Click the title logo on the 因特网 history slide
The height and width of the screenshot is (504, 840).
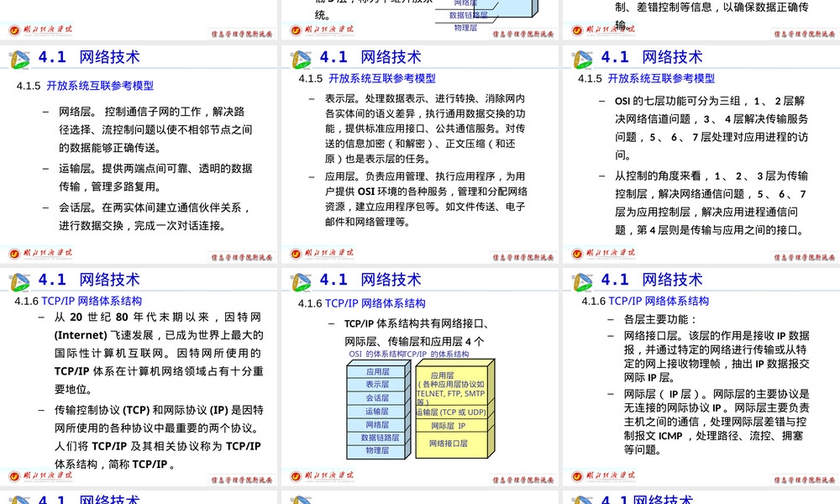click(x=20, y=282)
